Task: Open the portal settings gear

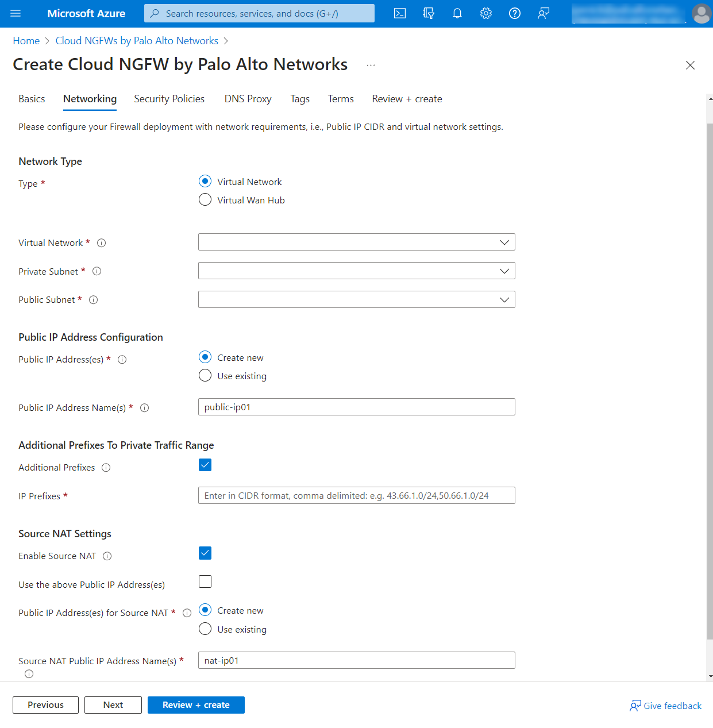Action: click(486, 13)
